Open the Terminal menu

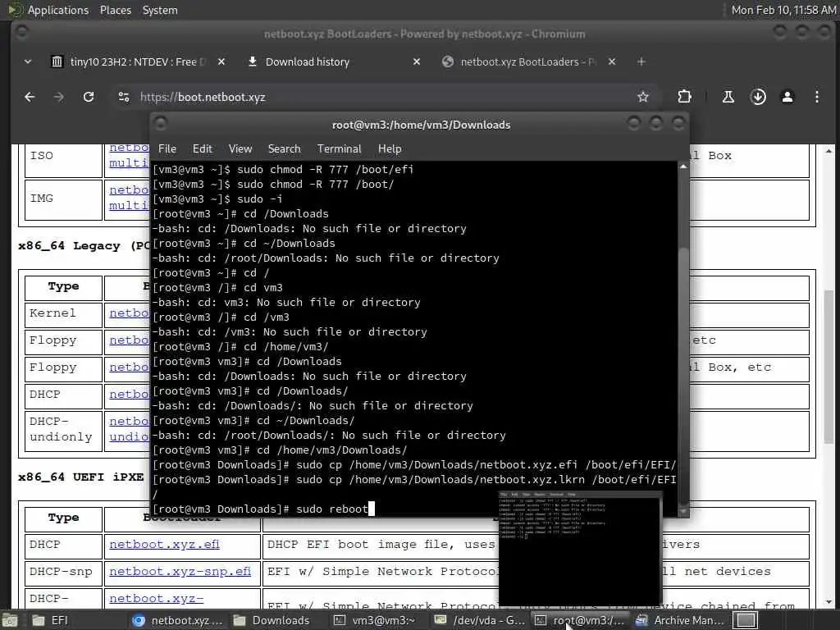(339, 148)
